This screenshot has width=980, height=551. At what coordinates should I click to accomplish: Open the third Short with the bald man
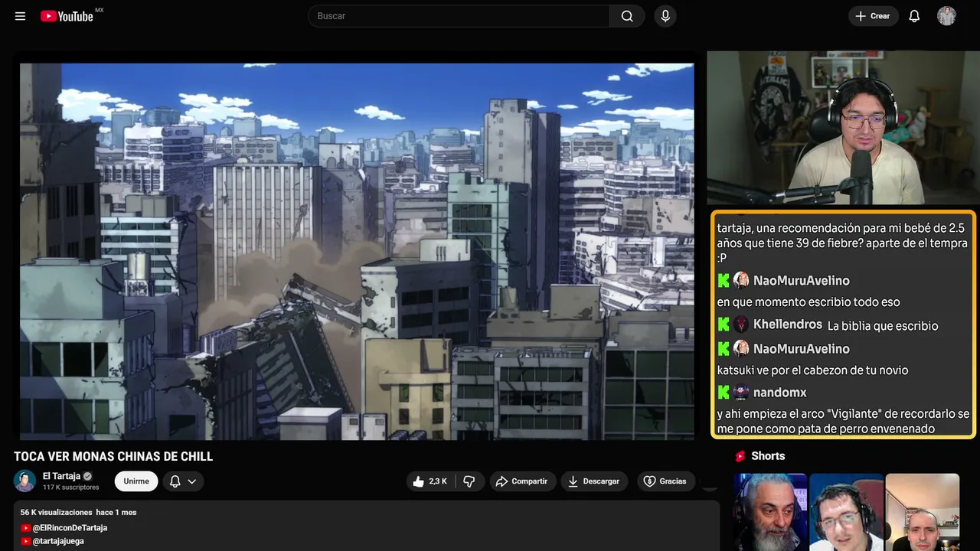tap(922, 512)
